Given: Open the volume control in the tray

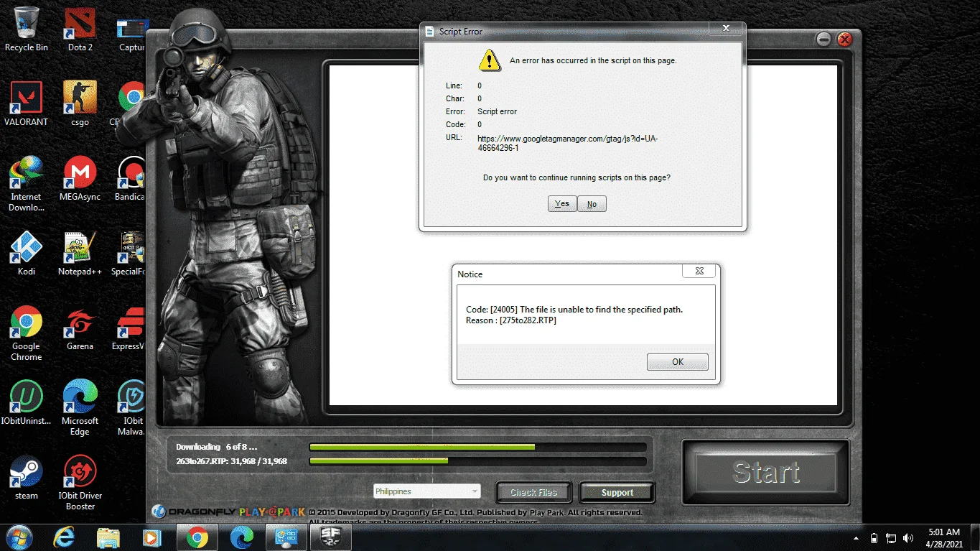Looking at the screenshot, I should pos(908,538).
